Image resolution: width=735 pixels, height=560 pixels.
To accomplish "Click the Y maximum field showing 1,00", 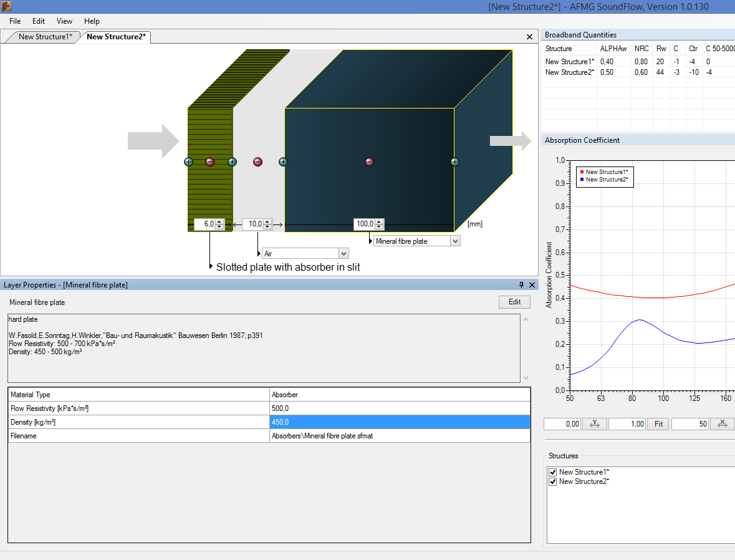I will click(x=627, y=424).
